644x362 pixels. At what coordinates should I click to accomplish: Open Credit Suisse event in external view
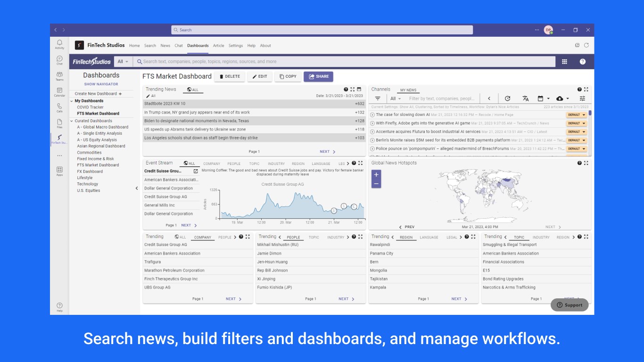[x=196, y=171]
